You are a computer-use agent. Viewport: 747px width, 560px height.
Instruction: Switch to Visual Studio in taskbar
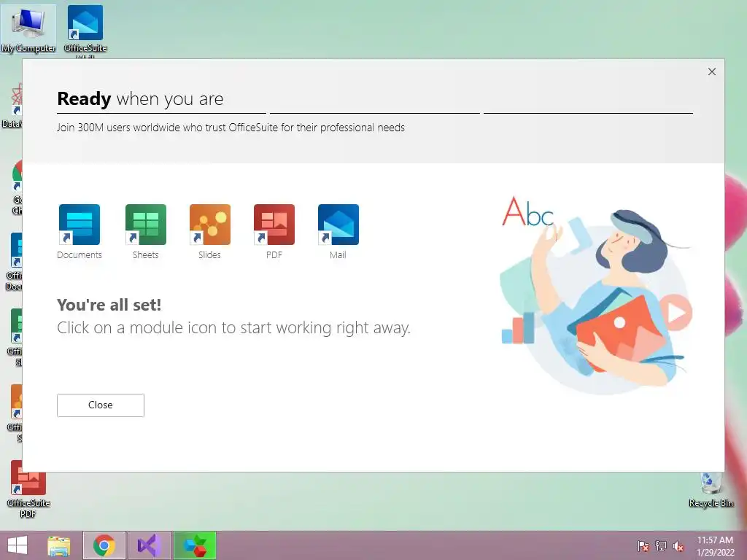(x=150, y=545)
